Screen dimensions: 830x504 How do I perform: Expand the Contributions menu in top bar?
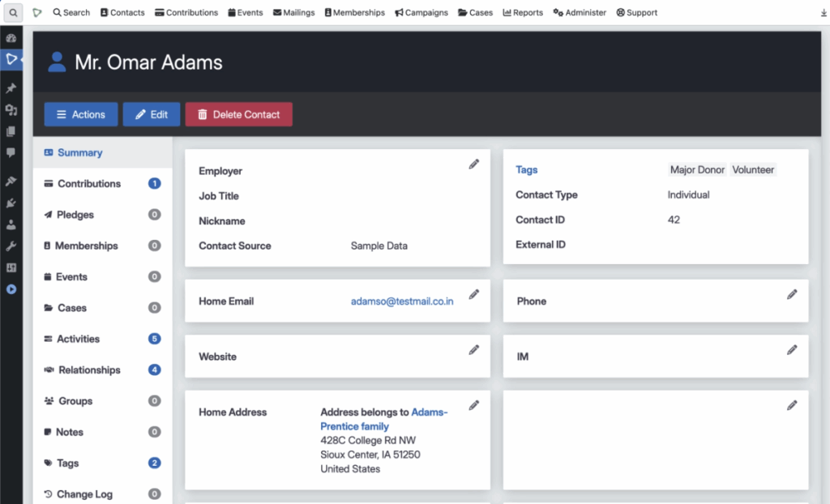186,13
